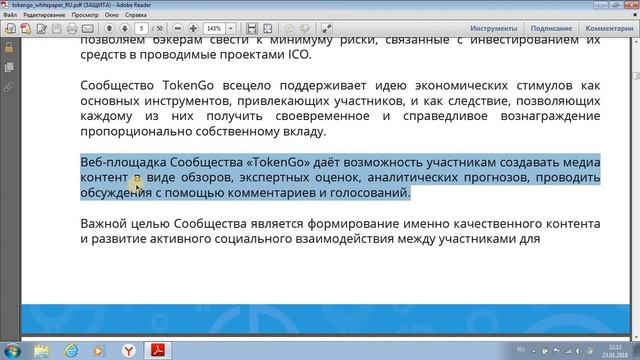This screenshot has width=640, height=360.
Task: Open the Просмотр menu
Action: pyautogui.click(x=85, y=15)
